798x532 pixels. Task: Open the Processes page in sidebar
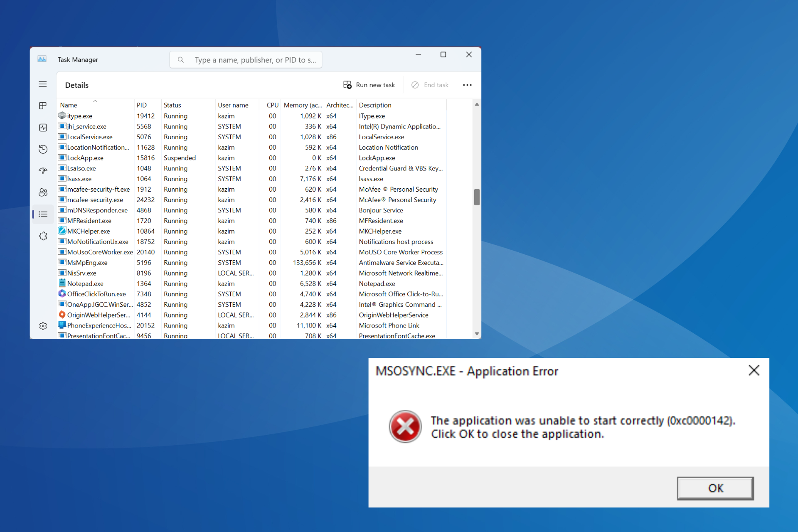pyautogui.click(x=43, y=106)
